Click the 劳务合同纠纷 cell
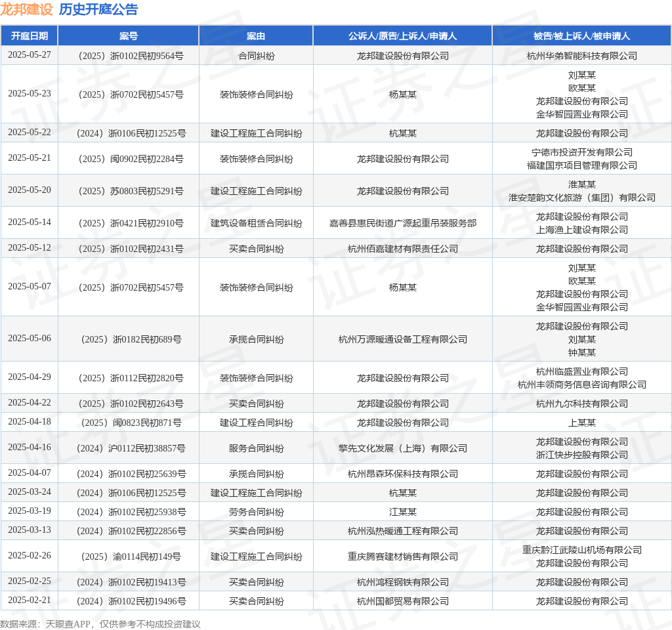Image resolution: width=672 pixels, height=630 pixels. coord(257,512)
